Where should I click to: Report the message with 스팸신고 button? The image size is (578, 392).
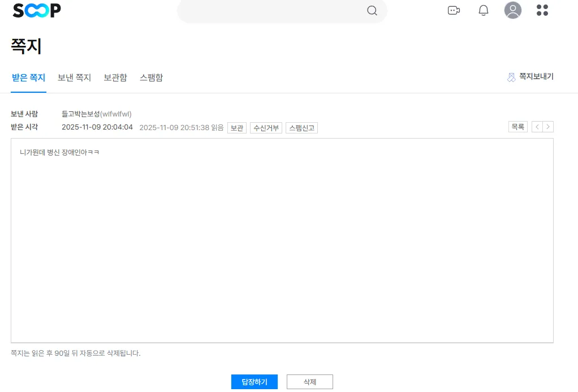(301, 127)
